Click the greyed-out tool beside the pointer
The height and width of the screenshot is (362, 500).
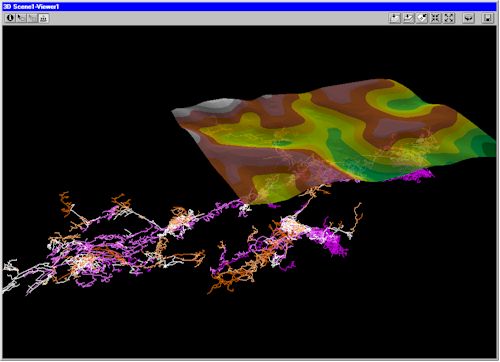click(x=32, y=18)
